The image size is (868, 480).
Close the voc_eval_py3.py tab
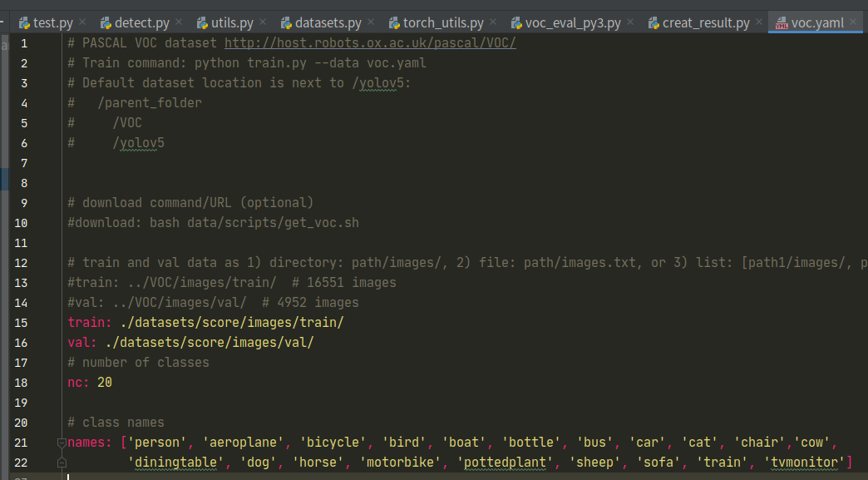pos(630,22)
